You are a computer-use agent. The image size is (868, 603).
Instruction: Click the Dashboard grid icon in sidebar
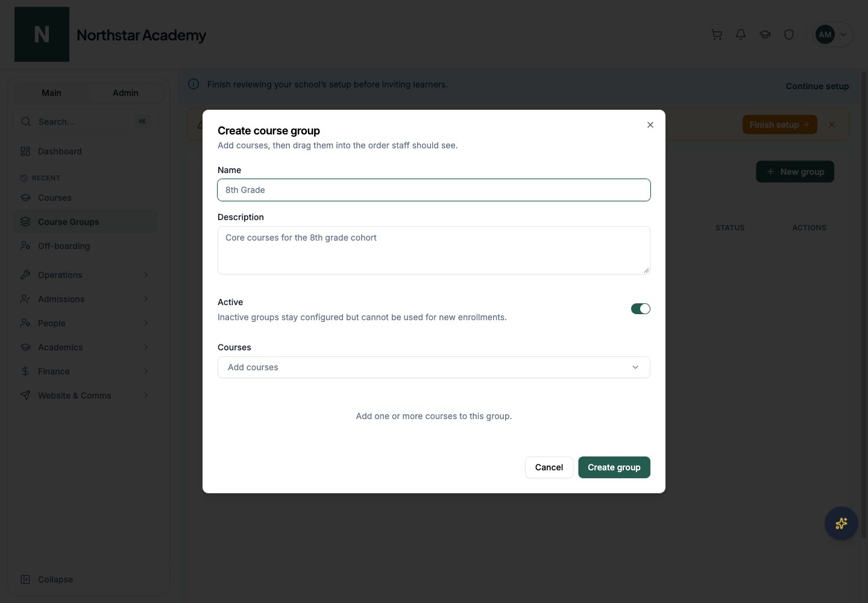click(25, 151)
